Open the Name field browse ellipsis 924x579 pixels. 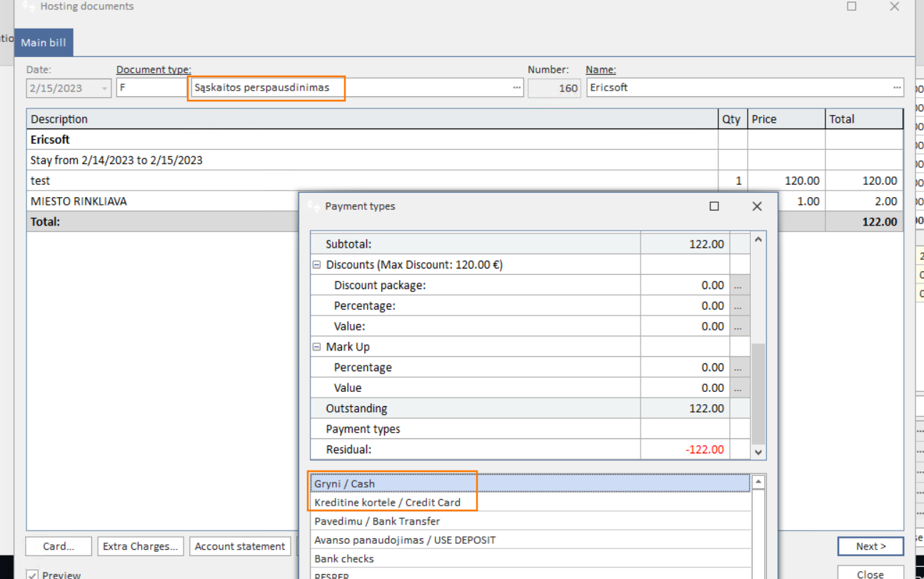tap(897, 88)
